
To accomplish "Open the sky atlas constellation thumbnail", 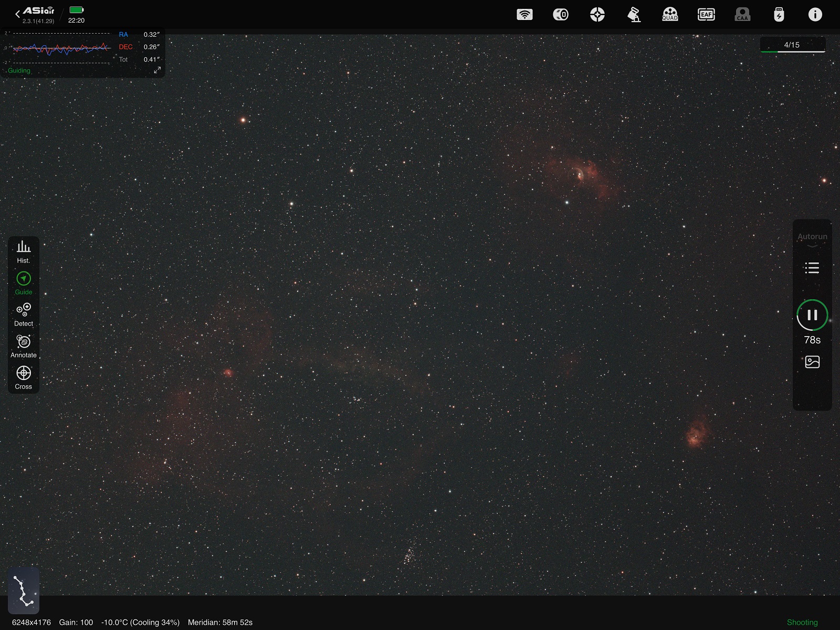I will click(24, 591).
